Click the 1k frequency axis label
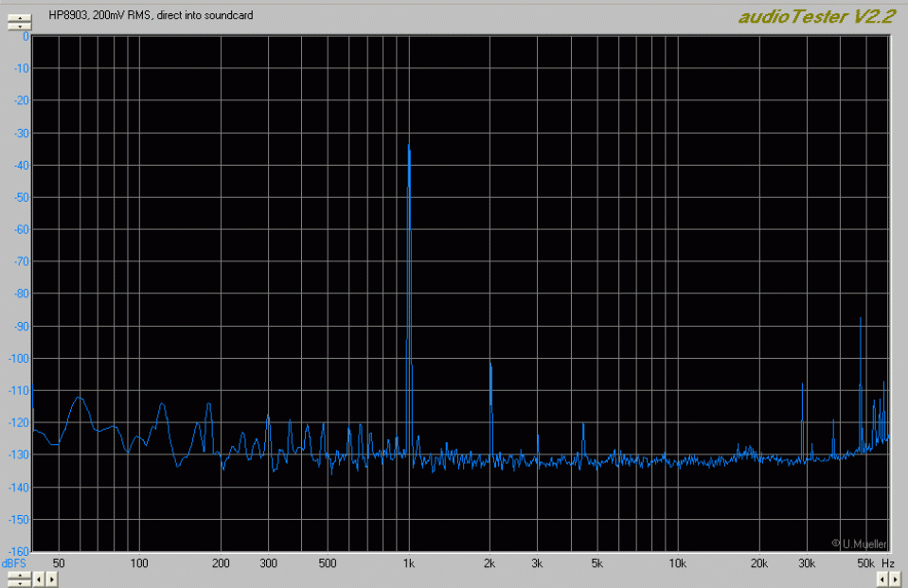 point(408,563)
